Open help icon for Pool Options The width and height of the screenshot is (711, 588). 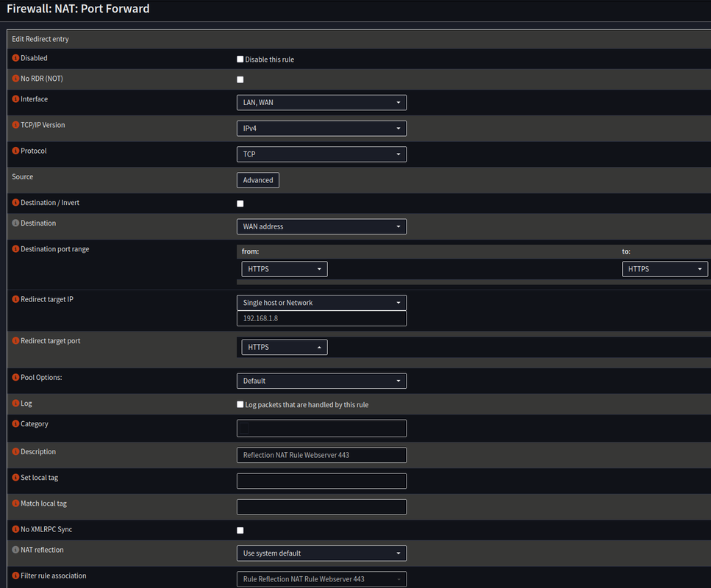[15, 377]
